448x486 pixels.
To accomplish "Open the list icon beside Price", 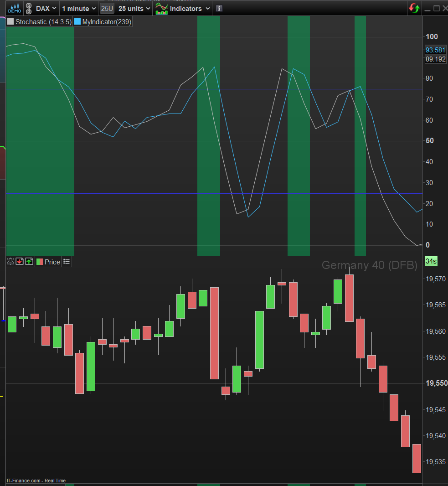I will pos(66,262).
